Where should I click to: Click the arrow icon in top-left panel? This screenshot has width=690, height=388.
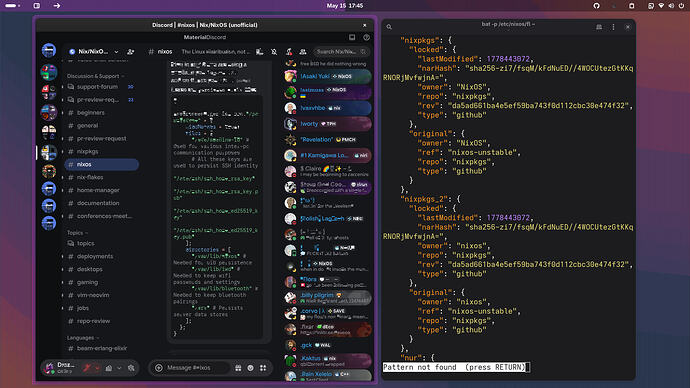57,6
